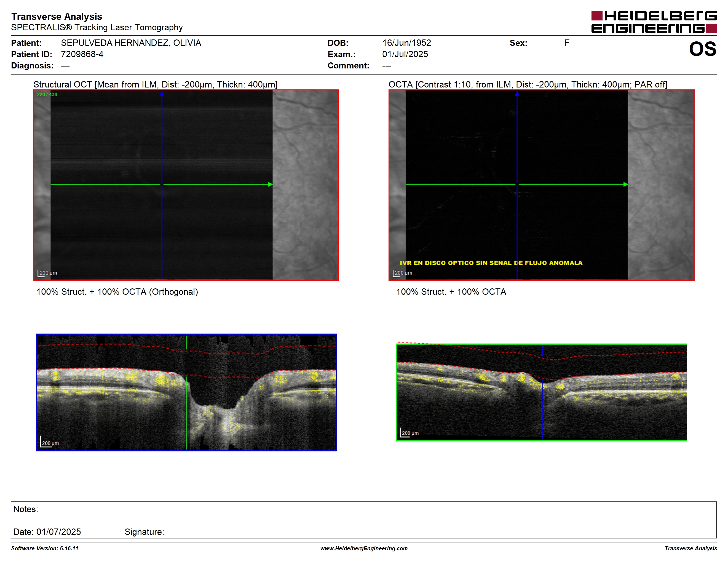Image resolution: width=728 pixels, height=563 pixels.
Task: Click Software Version: 6.16.11 footer text
Action: point(45,548)
